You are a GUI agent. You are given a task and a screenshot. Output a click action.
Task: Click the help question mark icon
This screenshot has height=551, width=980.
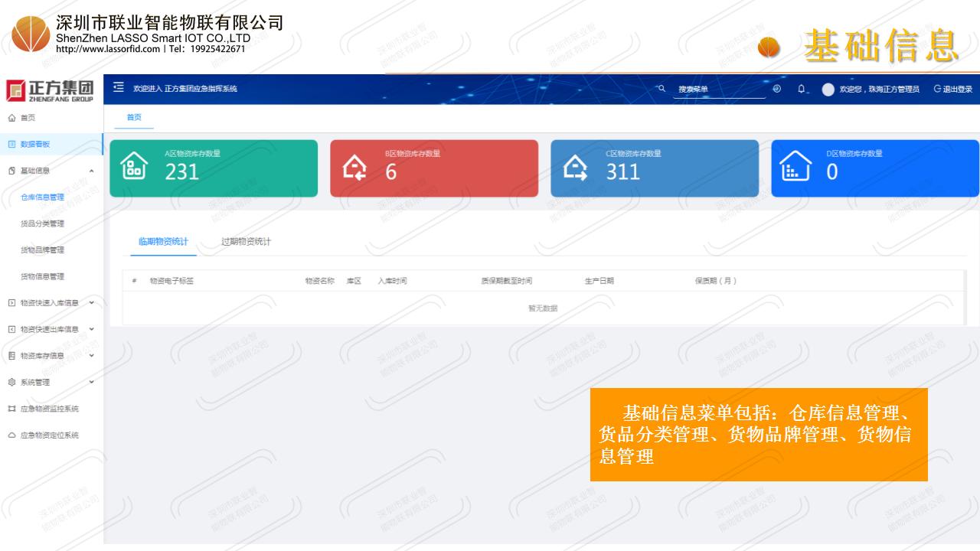click(x=777, y=89)
